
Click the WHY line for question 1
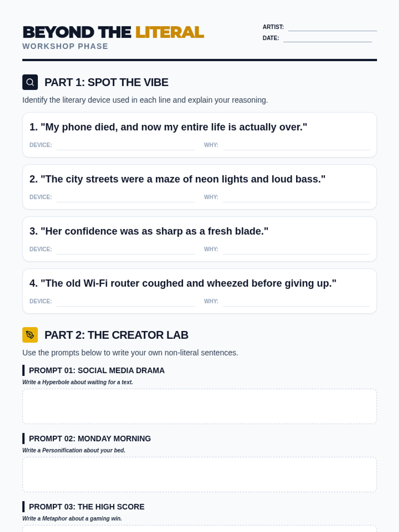point(296,146)
